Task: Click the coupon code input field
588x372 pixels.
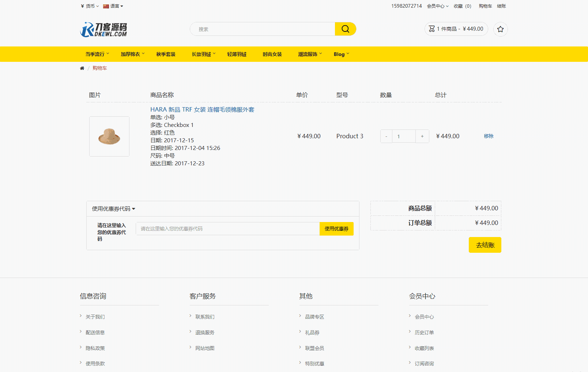Action: coord(228,229)
